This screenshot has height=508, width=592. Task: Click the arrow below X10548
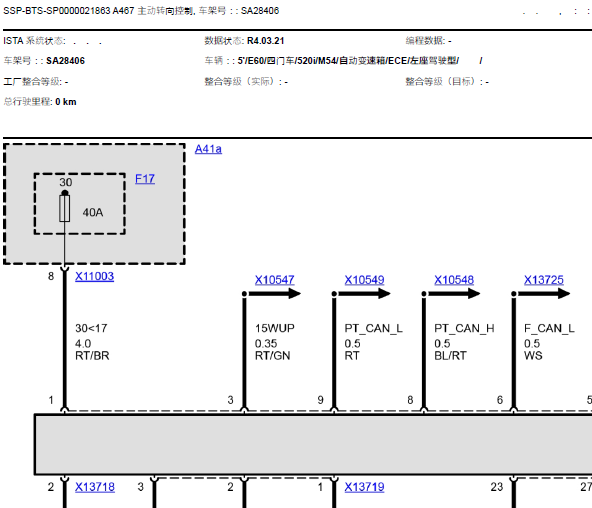[454, 293]
